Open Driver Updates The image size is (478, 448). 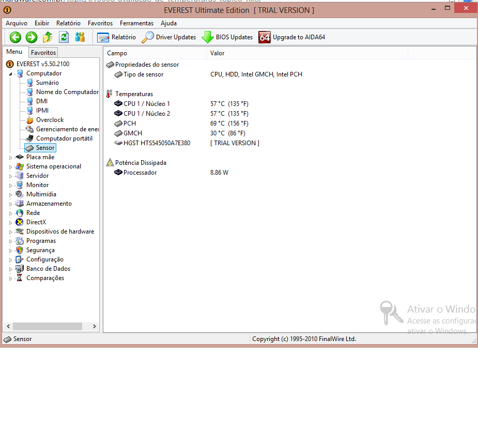click(169, 37)
